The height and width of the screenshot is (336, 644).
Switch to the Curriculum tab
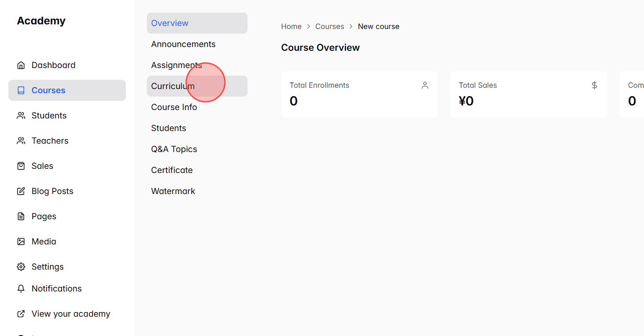[x=172, y=86]
